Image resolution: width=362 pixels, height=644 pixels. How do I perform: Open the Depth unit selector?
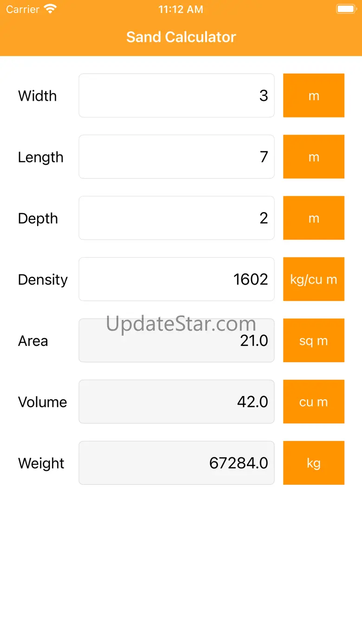click(314, 218)
